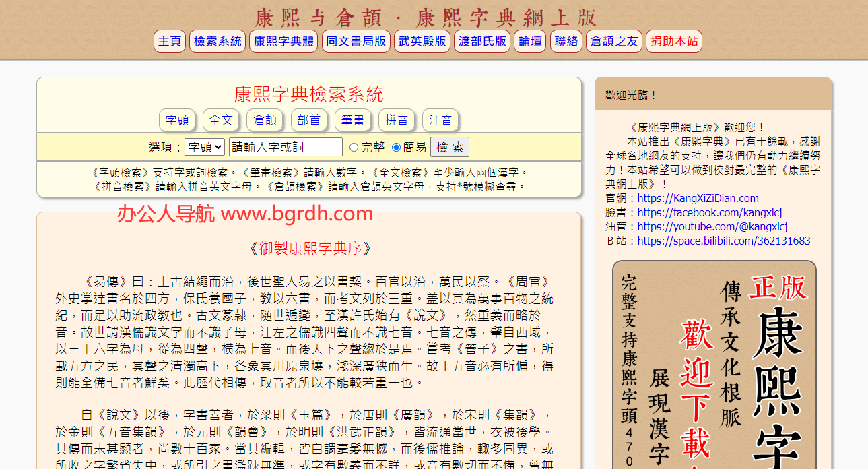The width and height of the screenshot is (868, 469).
Task: Open the 檢索系統 page
Action: click(217, 41)
